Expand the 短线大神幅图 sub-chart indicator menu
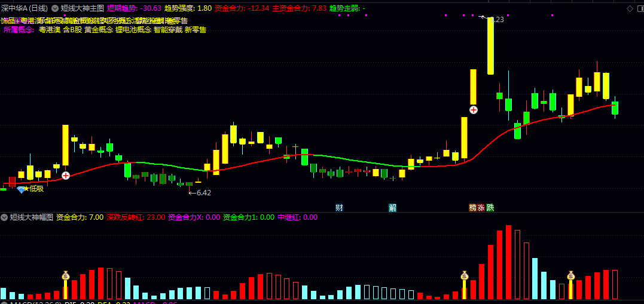The height and width of the screenshot is (304, 644). point(5,217)
